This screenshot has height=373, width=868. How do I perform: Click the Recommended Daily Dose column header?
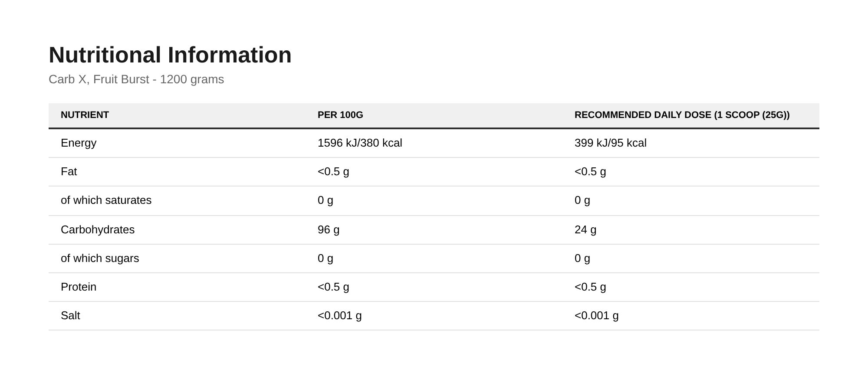682,115
